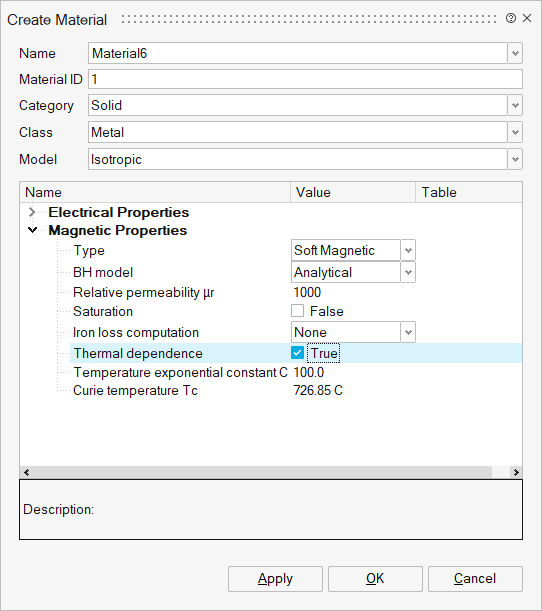The image size is (542, 611).
Task: Collapse the Magnetic Properties section
Action: 33,230
